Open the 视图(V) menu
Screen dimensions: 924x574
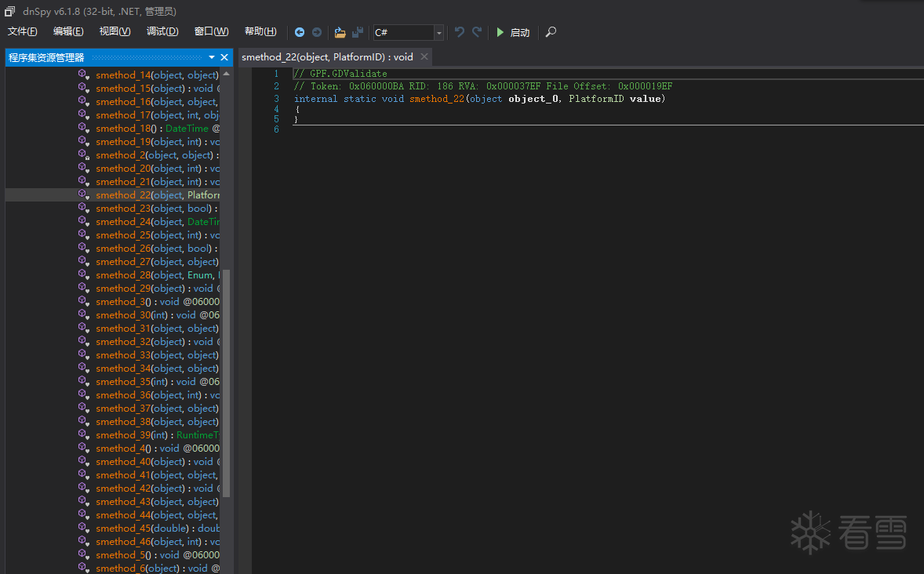coord(115,31)
